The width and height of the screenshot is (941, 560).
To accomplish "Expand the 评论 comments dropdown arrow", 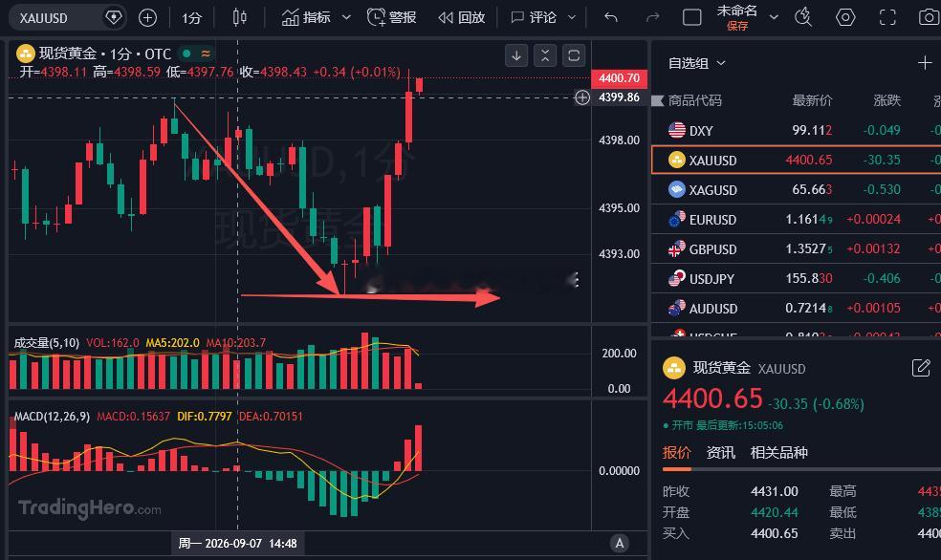I will tap(572, 18).
